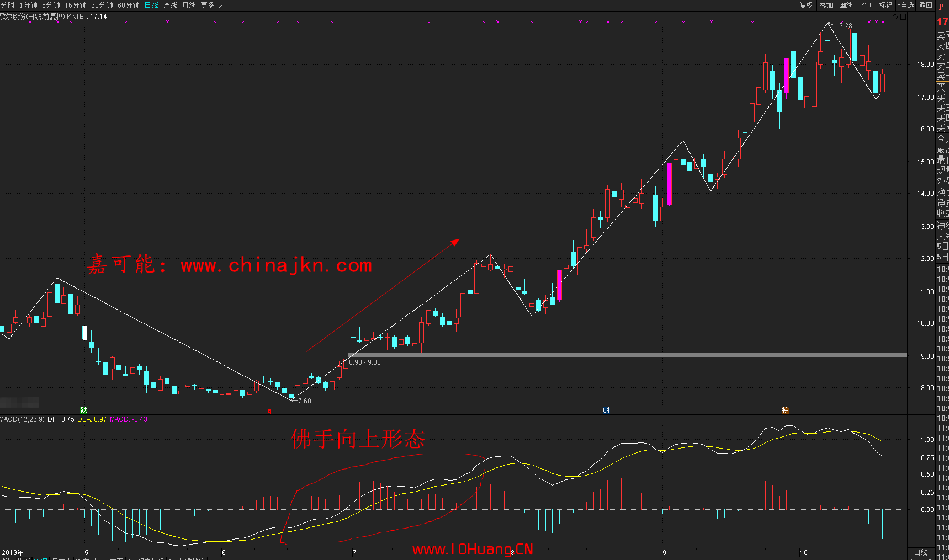Open the F10 company information
Image resolution: width=949 pixels, height=560 pixels.
(x=866, y=5)
